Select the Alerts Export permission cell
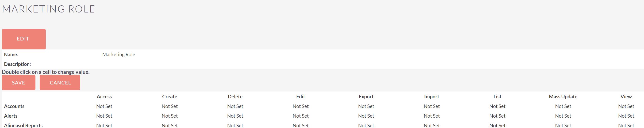The width and height of the screenshot is (644, 128). [366, 116]
